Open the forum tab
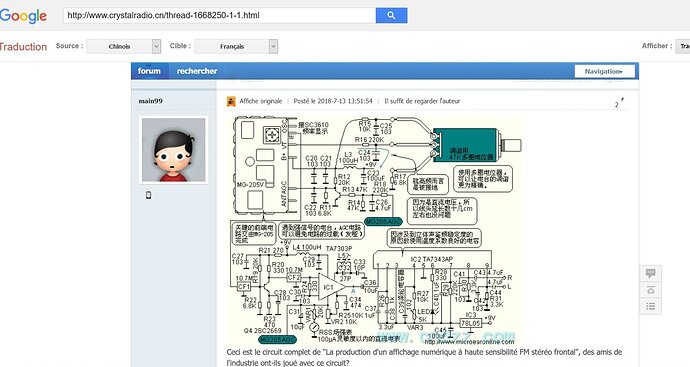 [149, 71]
